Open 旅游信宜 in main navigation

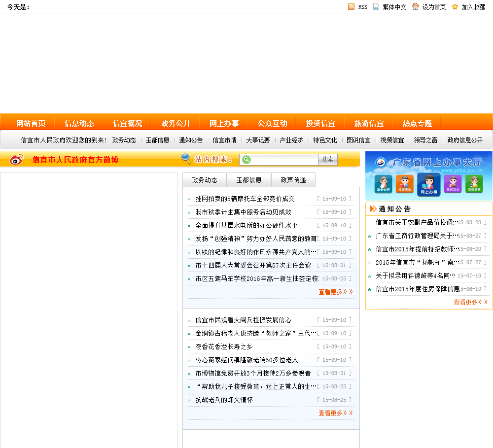pyautogui.click(x=369, y=123)
